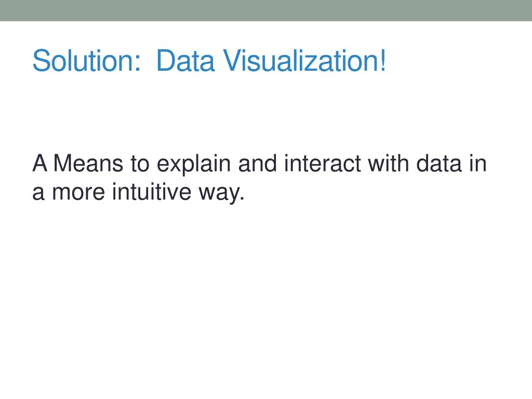This screenshot has width=532, height=399.
Task: Click the word "more" in the body text
Action: pyautogui.click(x=72, y=193)
